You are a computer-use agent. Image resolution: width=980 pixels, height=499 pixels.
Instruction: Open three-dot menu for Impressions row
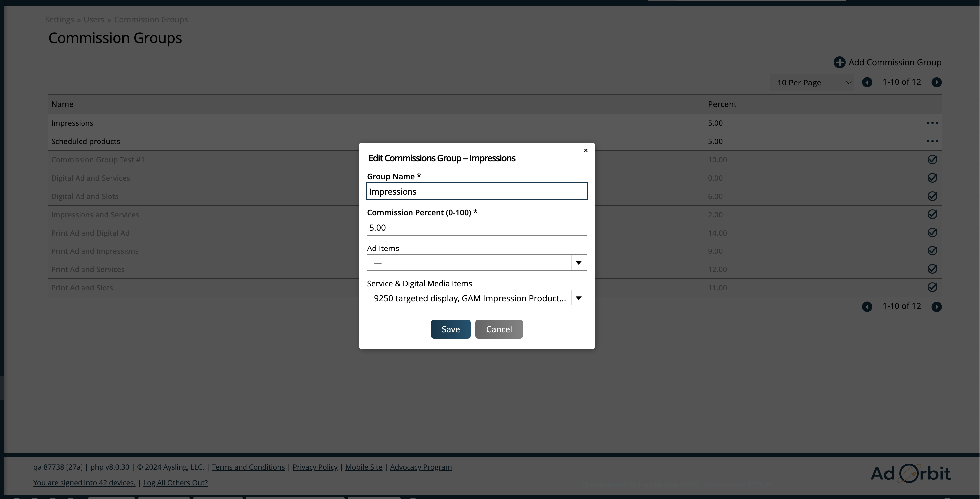pos(932,123)
